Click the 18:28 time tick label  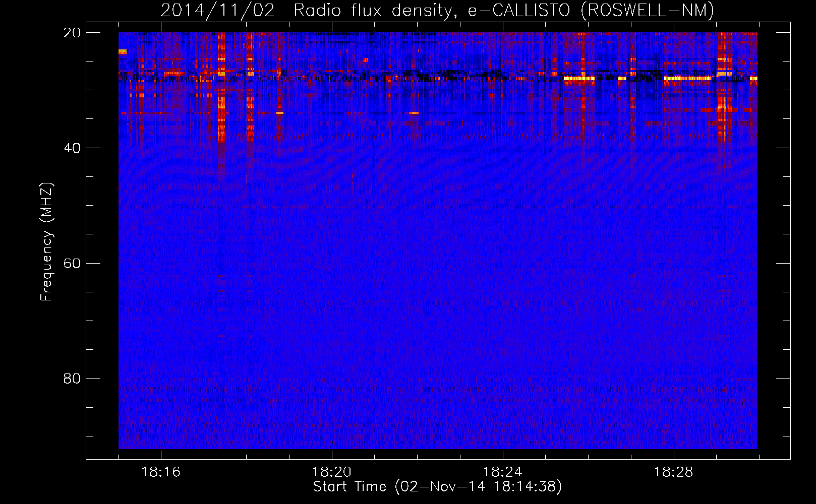674,472
